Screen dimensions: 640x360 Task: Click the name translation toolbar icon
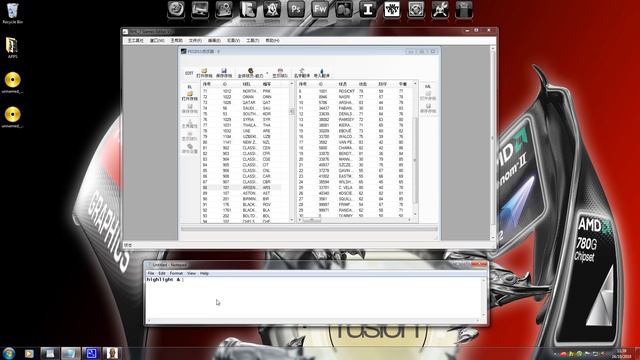pos(302,73)
